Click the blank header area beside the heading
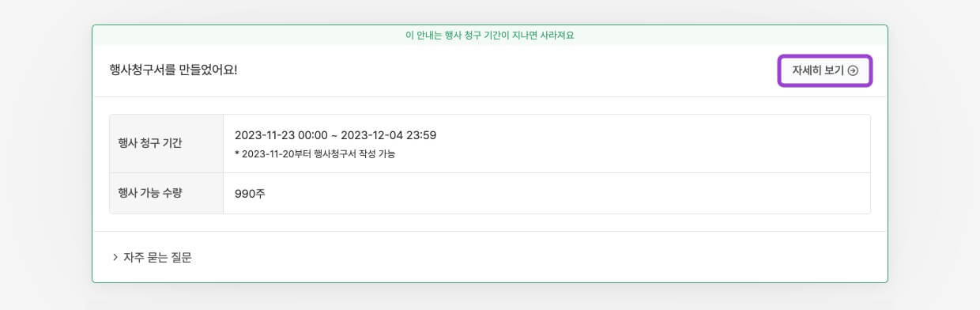980x310 pixels. coord(506,70)
